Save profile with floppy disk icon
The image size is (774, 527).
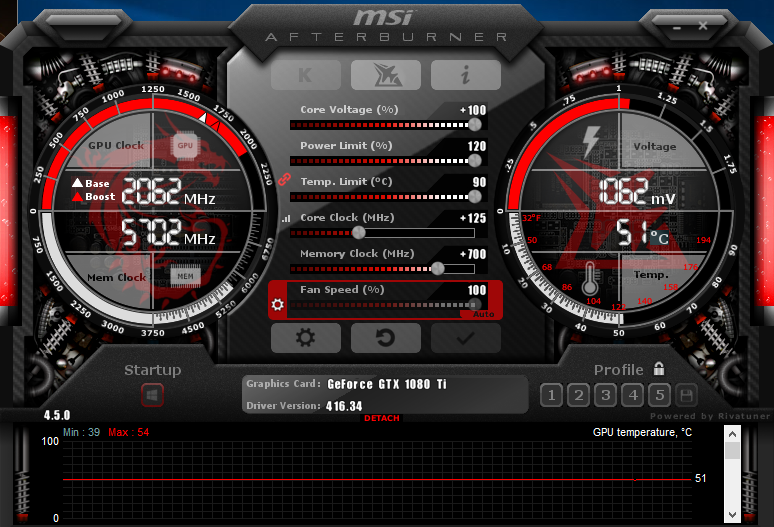[686, 395]
